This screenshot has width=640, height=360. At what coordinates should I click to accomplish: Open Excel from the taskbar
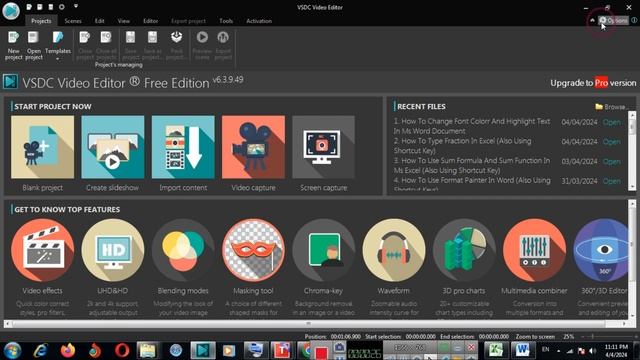(x=496, y=350)
